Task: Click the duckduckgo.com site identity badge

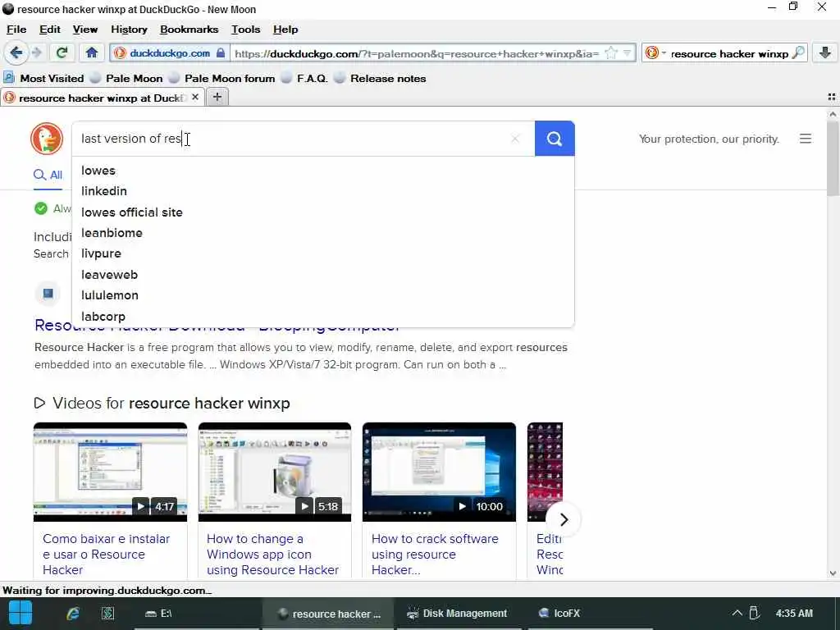Action: point(170,53)
